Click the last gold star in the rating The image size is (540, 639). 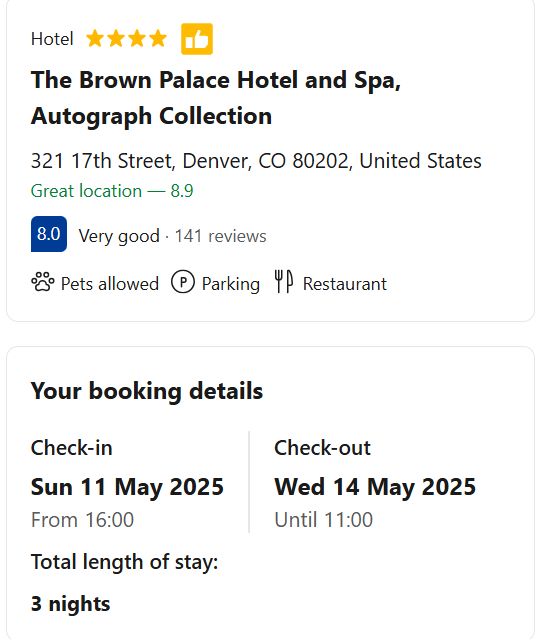click(x=158, y=39)
